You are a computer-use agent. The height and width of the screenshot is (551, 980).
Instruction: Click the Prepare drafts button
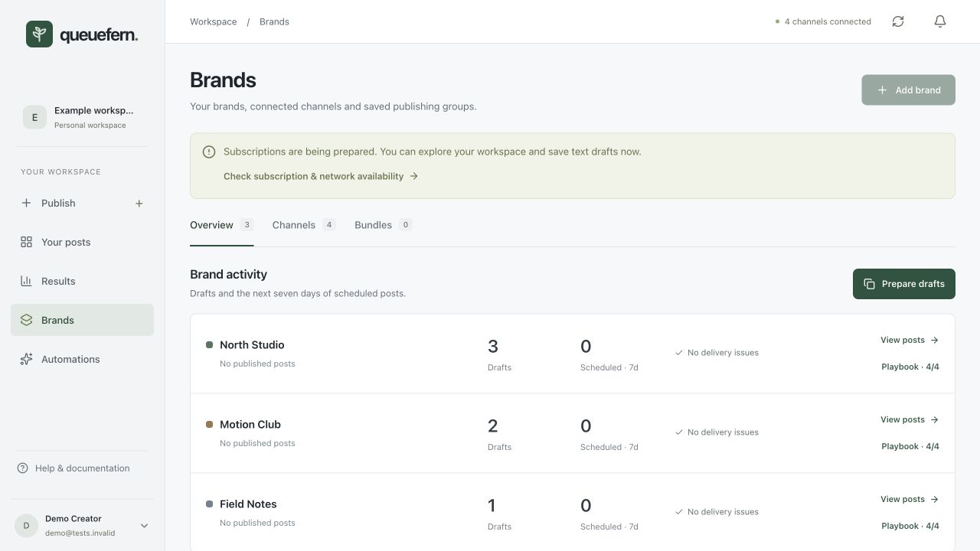tap(904, 284)
